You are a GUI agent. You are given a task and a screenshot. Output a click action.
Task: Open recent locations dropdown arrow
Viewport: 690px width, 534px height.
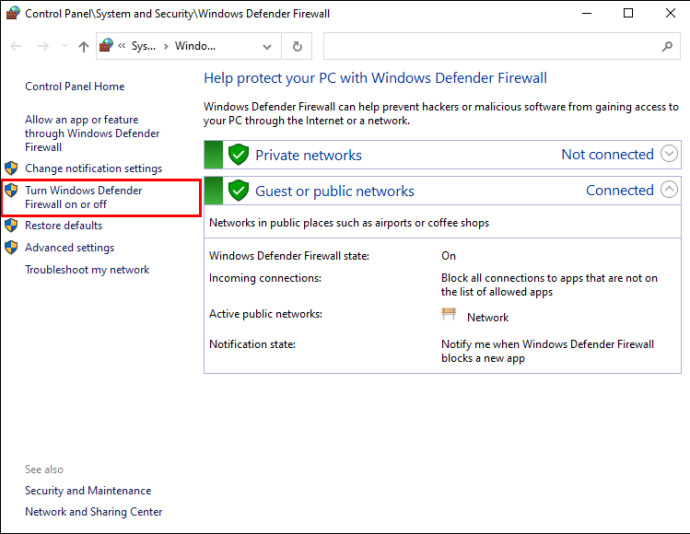[65, 46]
